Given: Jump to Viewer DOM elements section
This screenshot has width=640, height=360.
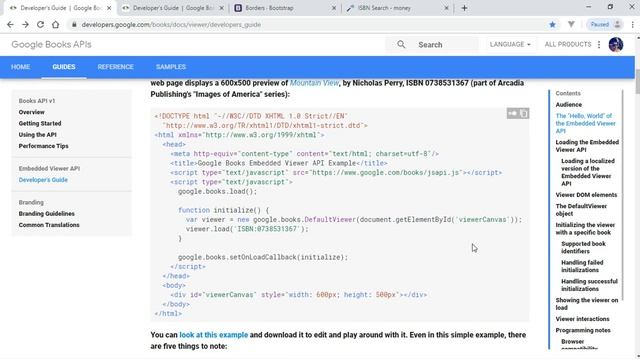Looking at the screenshot, I should click(586, 195).
